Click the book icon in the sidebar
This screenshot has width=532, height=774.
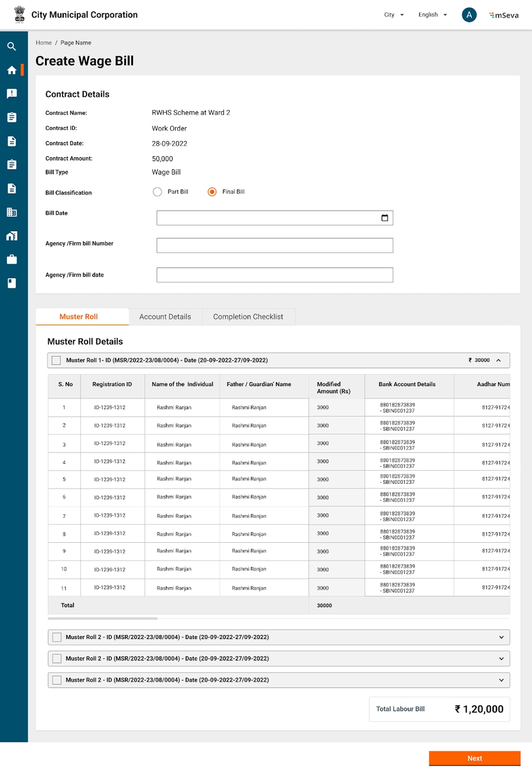(x=11, y=283)
